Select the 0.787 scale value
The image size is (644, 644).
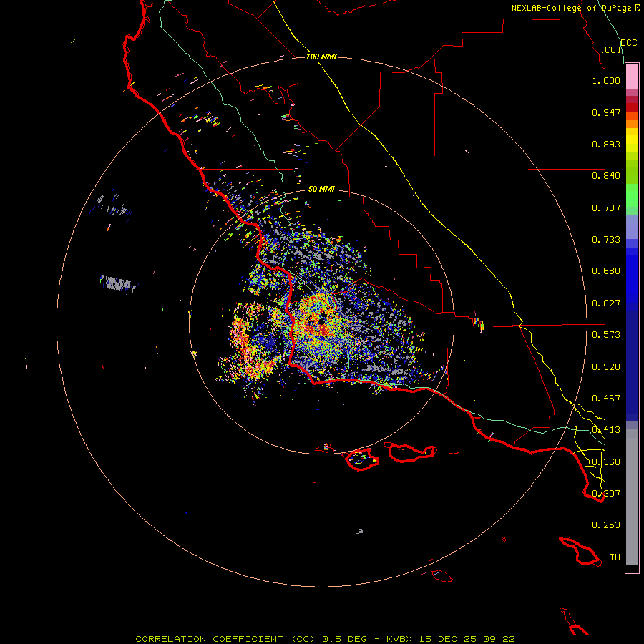[606, 208]
